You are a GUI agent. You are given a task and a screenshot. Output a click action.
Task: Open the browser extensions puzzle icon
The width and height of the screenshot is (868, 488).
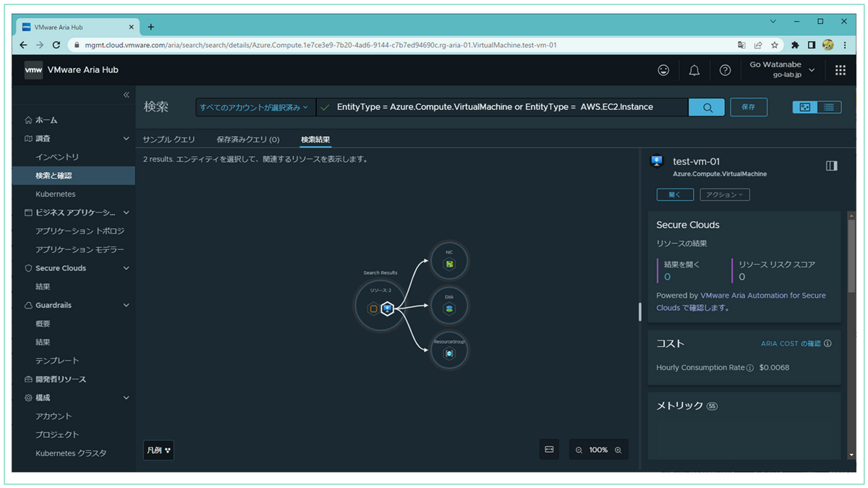795,45
